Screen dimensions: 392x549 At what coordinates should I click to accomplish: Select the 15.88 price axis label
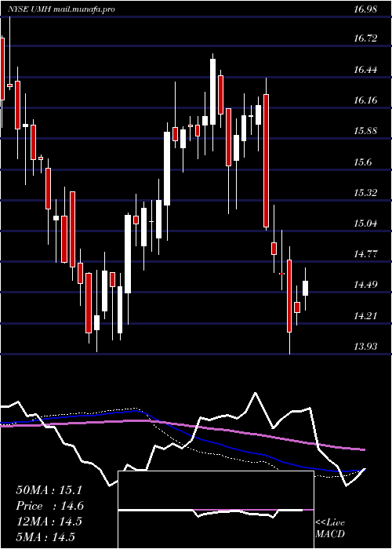(365, 131)
